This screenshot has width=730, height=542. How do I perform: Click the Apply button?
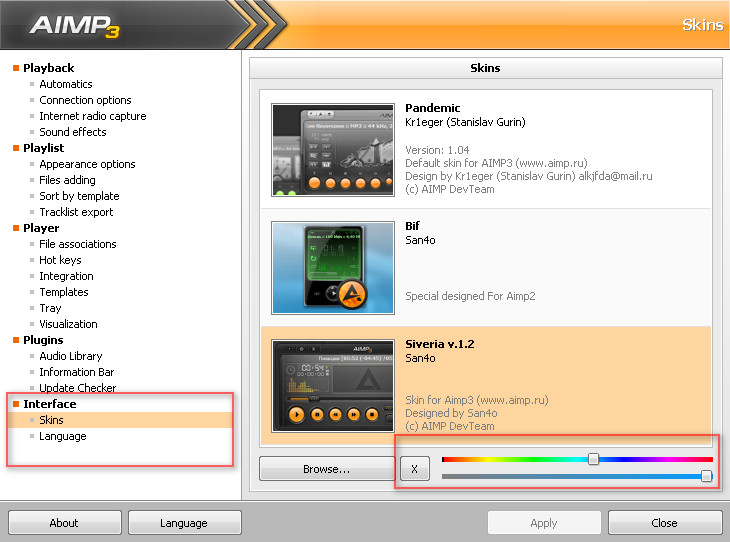tap(544, 523)
